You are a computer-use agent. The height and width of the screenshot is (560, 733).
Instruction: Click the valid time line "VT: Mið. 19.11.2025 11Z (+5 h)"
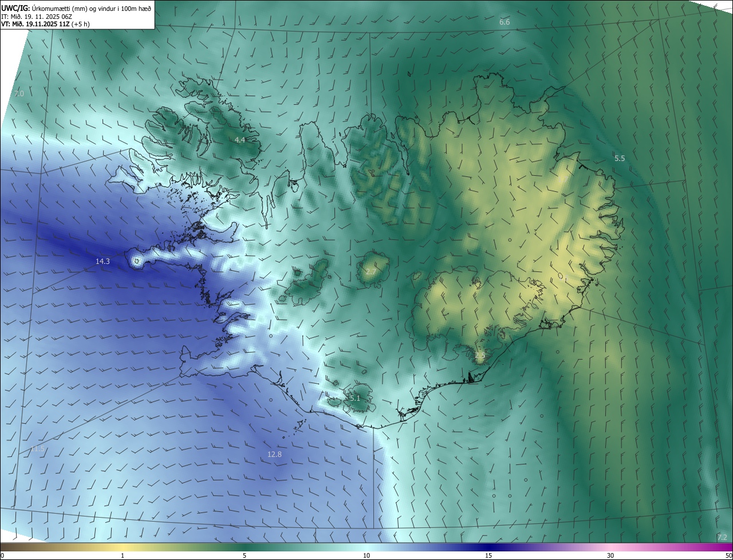tap(45, 24)
